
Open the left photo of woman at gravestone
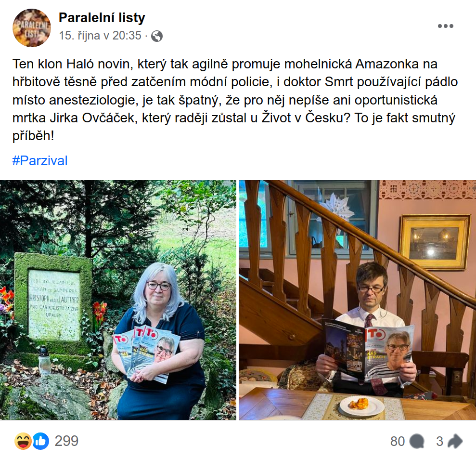tap(118, 300)
